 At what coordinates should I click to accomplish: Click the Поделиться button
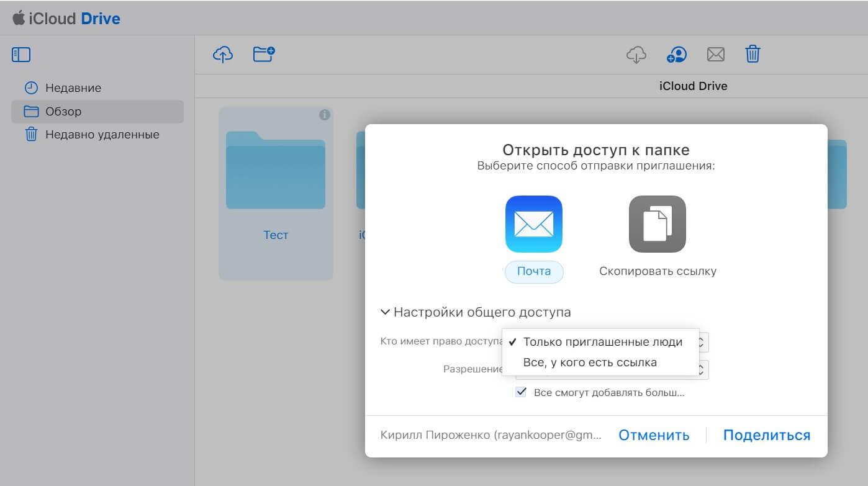pyautogui.click(x=766, y=435)
